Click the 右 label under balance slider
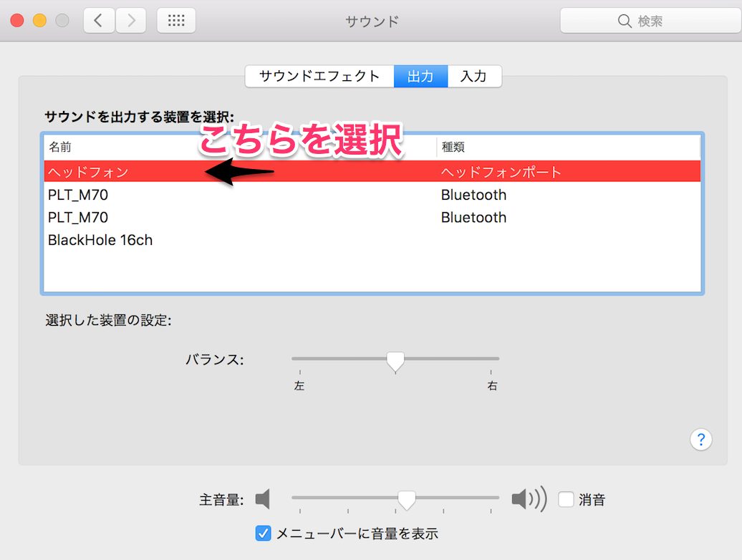Screen dimensions: 742x560 pos(492,386)
